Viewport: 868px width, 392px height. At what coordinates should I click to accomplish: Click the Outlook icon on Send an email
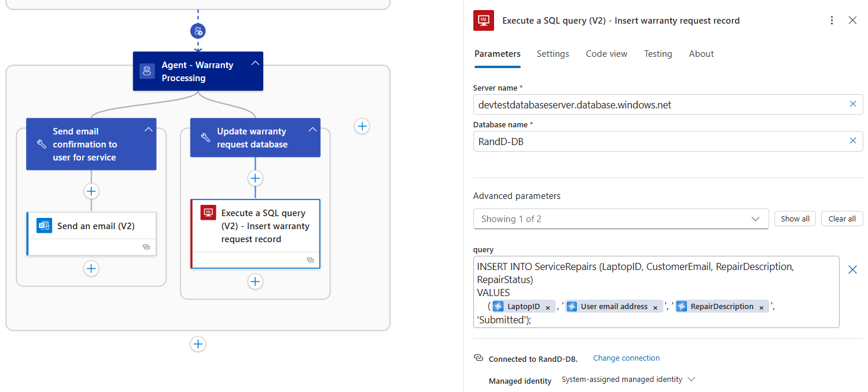point(44,226)
